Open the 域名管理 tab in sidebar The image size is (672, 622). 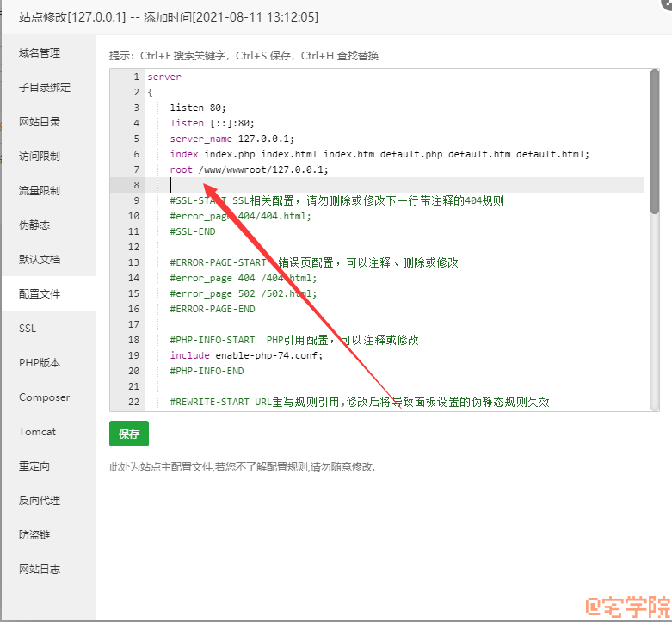click(40, 53)
